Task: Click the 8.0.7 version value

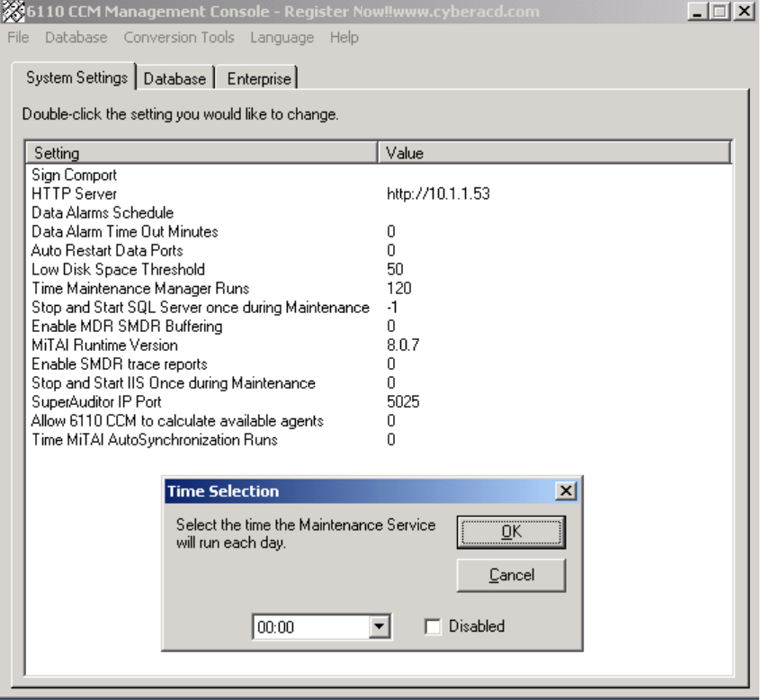Action: 403,346
